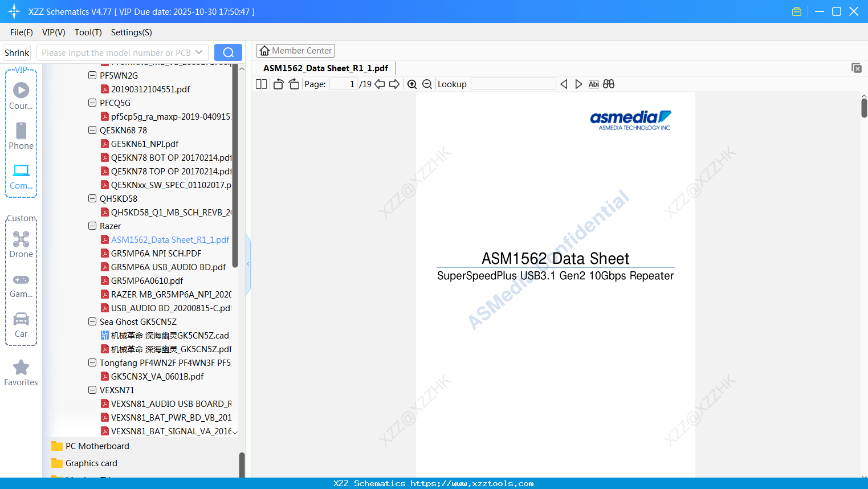Screen dimensions: 868x489
Task: Close all tabs icon at right
Action: point(856,68)
